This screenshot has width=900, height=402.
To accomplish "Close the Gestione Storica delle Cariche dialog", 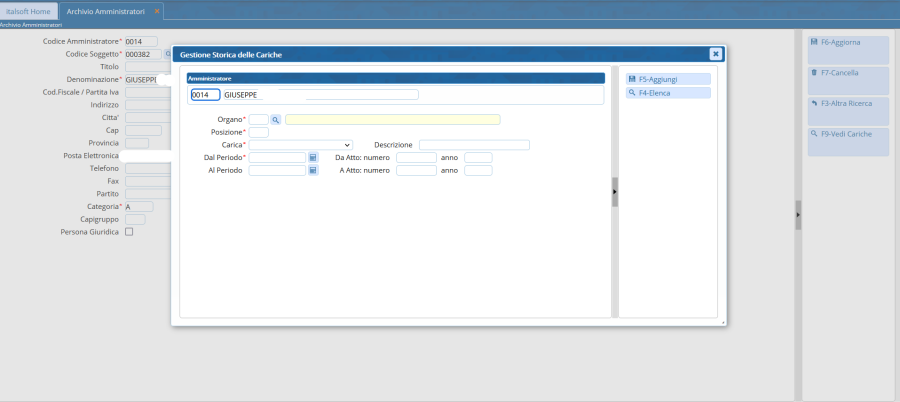I will pos(716,54).
